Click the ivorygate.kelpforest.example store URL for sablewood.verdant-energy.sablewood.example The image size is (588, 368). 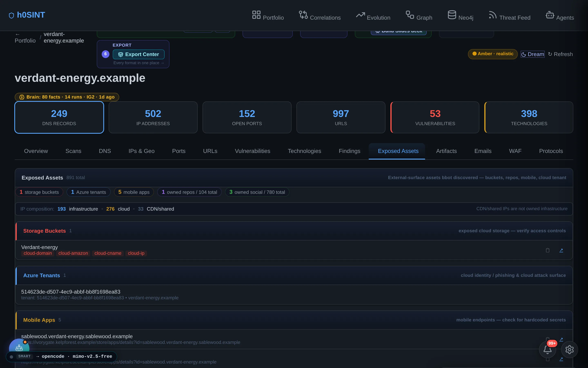click(131, 342)
